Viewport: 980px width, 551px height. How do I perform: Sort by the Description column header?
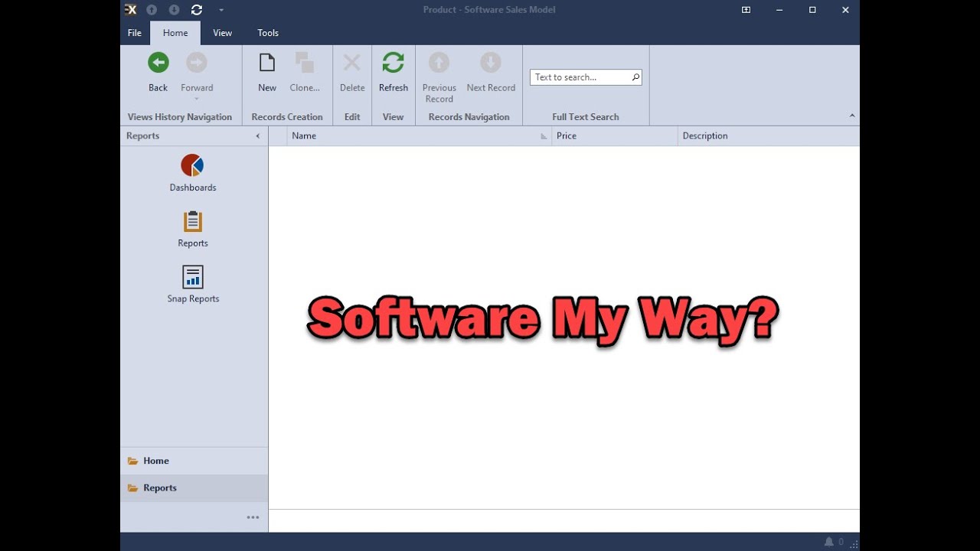[769, 136]
